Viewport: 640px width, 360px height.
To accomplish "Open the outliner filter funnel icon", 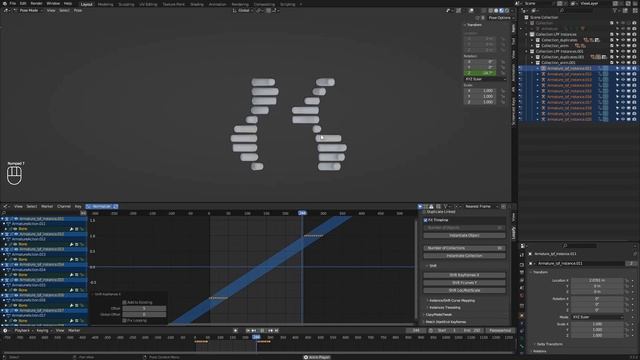I will tap(616, 11).
